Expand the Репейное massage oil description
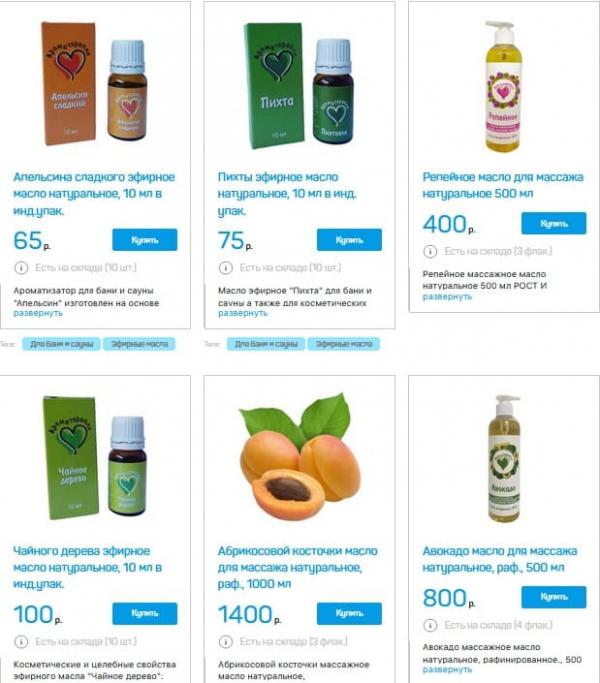Screen dimensions: 600x683 click(447, 297)
